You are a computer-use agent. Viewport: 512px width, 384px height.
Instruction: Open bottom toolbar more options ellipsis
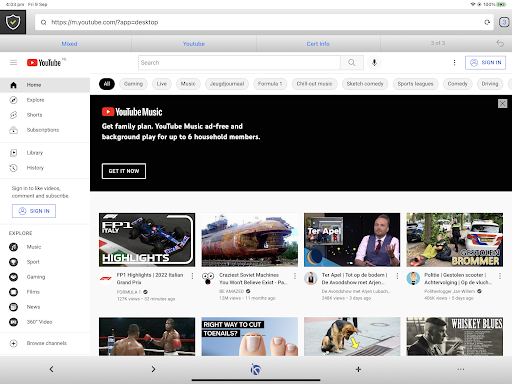click(x=461, y=369)
